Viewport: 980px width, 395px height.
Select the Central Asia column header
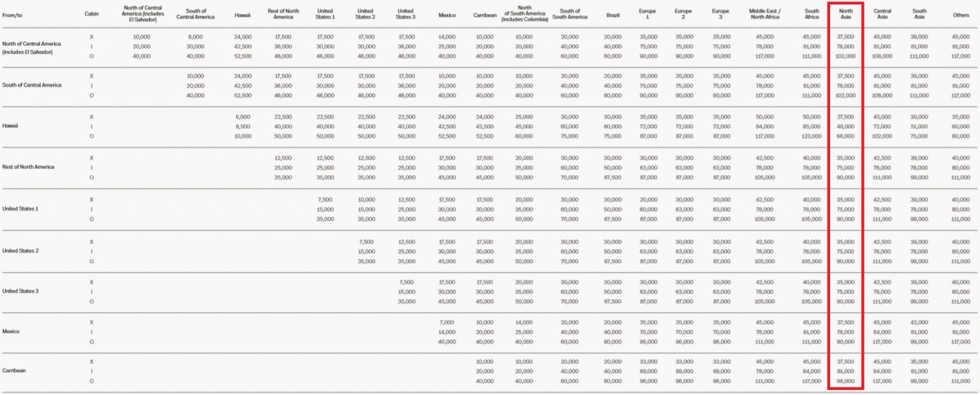point(882,13)
